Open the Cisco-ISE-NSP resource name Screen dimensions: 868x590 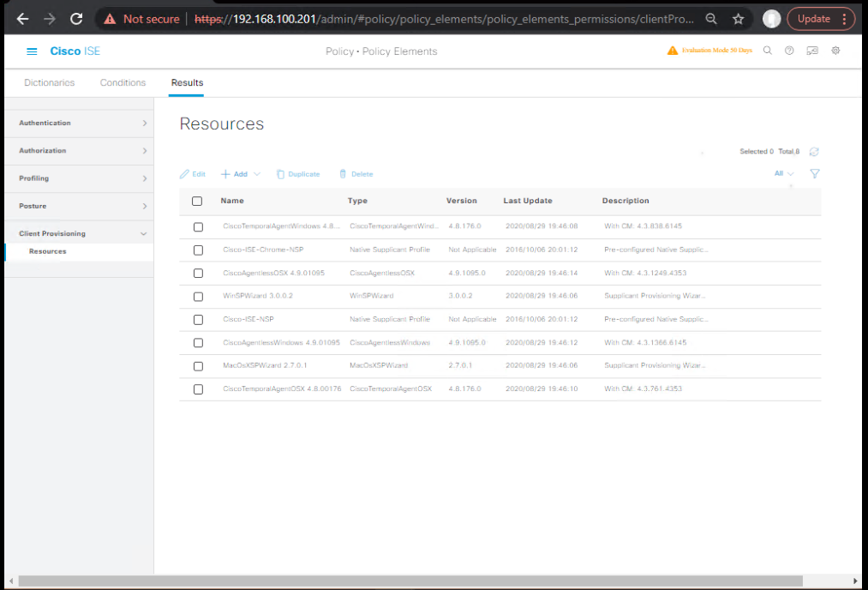pyautogui.click(x=248, y=319)
